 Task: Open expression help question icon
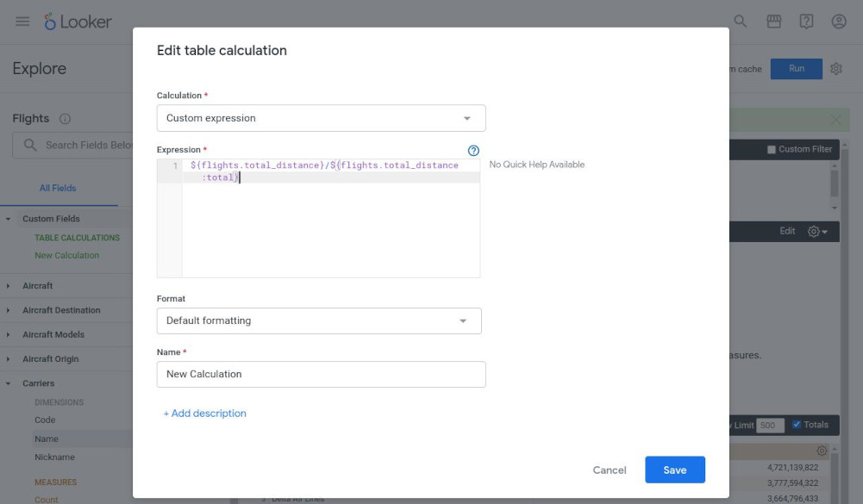[473, 150]
